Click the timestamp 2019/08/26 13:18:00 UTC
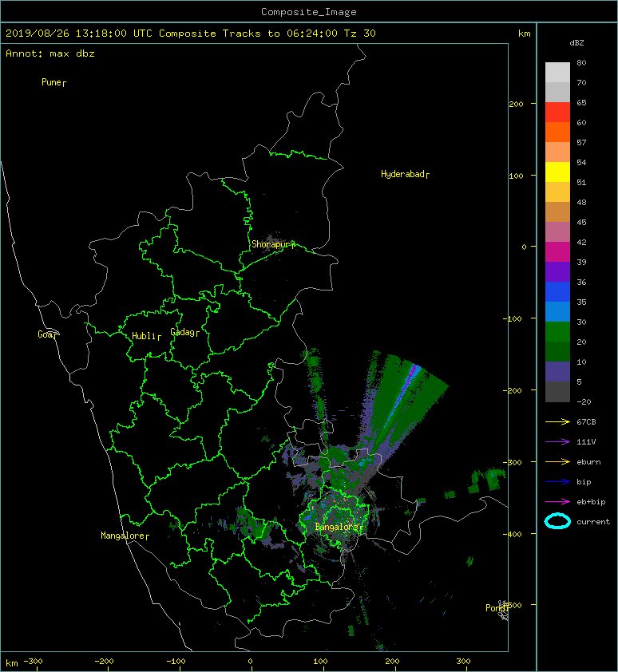The image size is (618, 672). (x=79, y=34)
